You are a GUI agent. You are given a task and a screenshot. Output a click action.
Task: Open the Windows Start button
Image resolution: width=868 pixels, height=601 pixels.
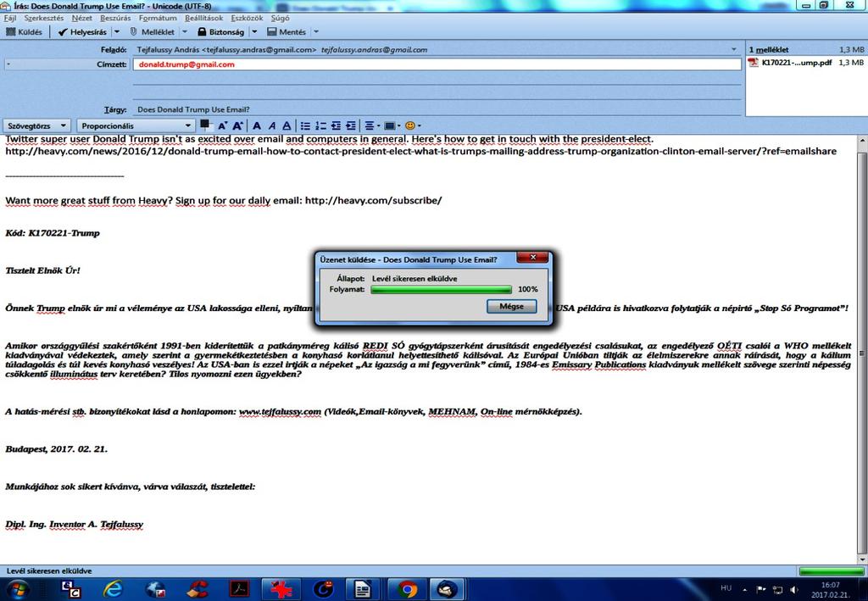click(x=17, y=589)
